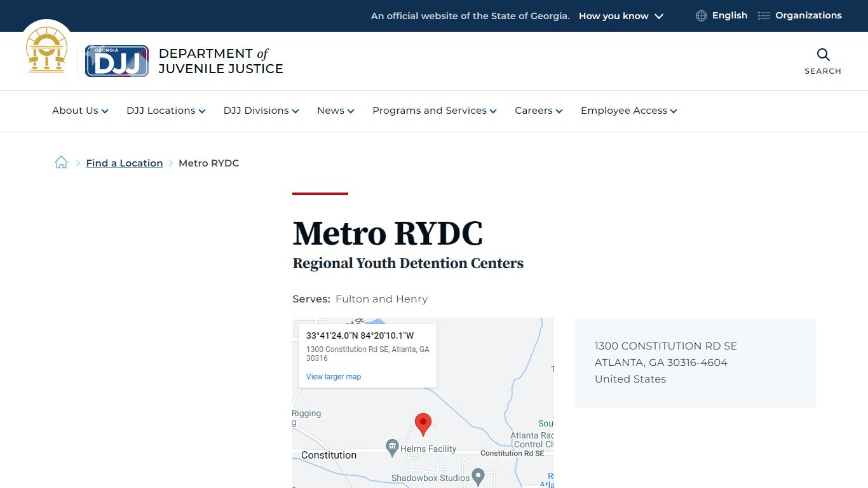Image resolution: width=868 pixels, height=488 pixels.
Task: Click the Constitution Rd SE road label
Action: tap(512, 453)
